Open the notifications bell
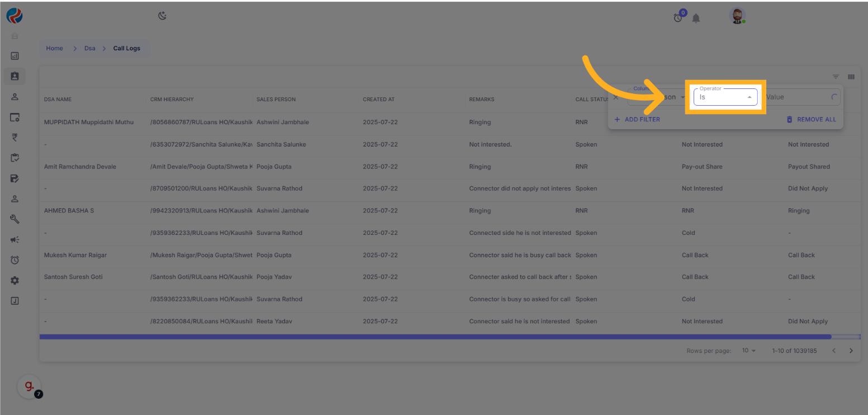The image size is (868, 415). click(x=696, y=18)
